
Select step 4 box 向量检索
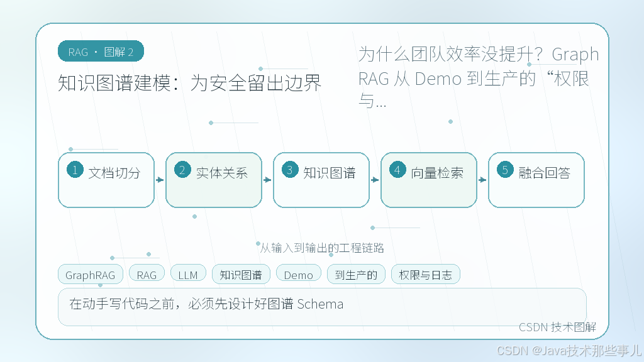click(x=429, y=180)
